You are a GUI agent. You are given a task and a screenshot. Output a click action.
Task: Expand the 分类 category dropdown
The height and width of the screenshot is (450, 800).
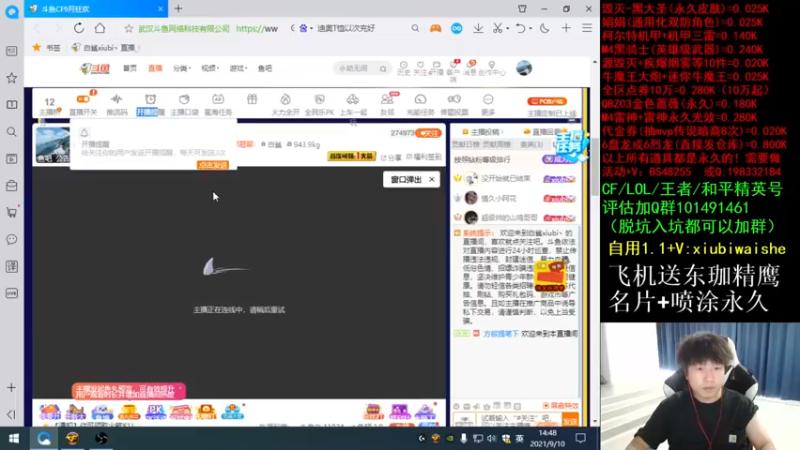pyautogui.click(x=182, y=68)
